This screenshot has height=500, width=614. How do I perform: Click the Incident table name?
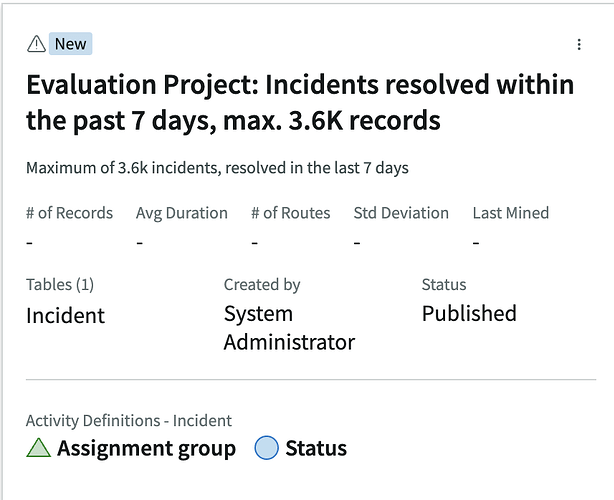click(x=65, y=316)
